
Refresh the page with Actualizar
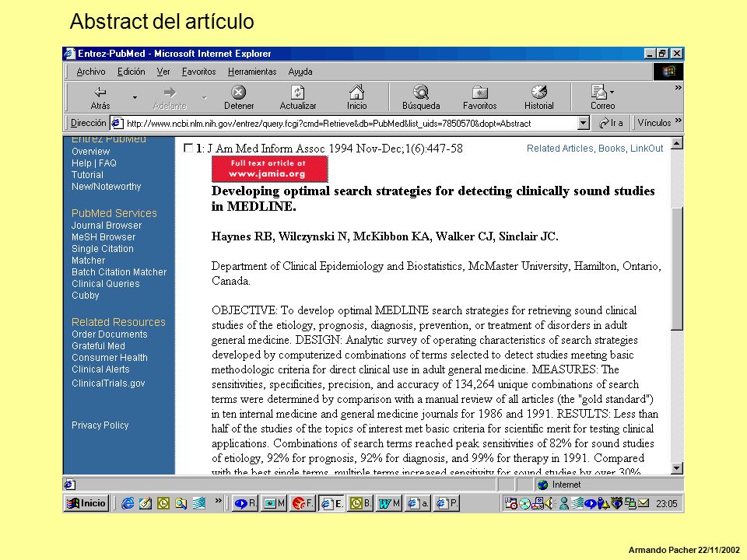[298, 98]
